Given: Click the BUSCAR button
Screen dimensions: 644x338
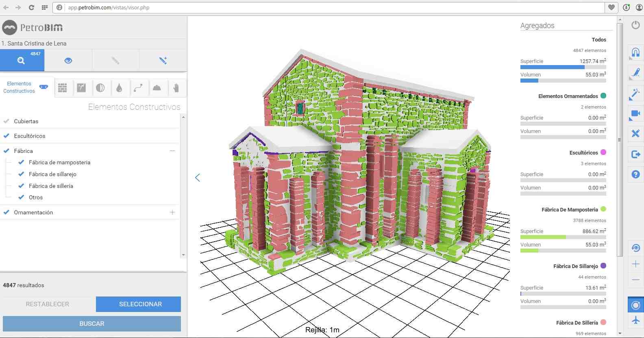Looking at the screenshot, I should (x=92, y=324).
